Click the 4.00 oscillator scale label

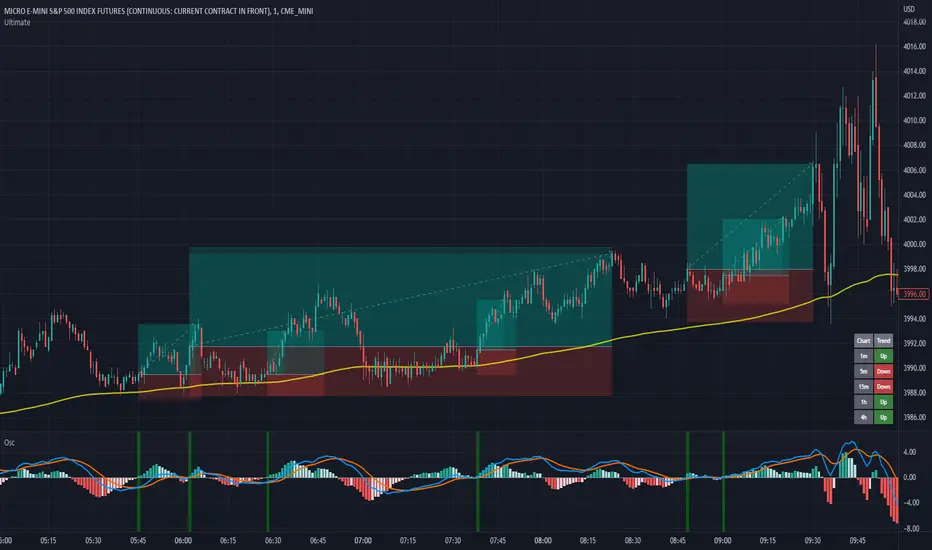coord(909,452)
